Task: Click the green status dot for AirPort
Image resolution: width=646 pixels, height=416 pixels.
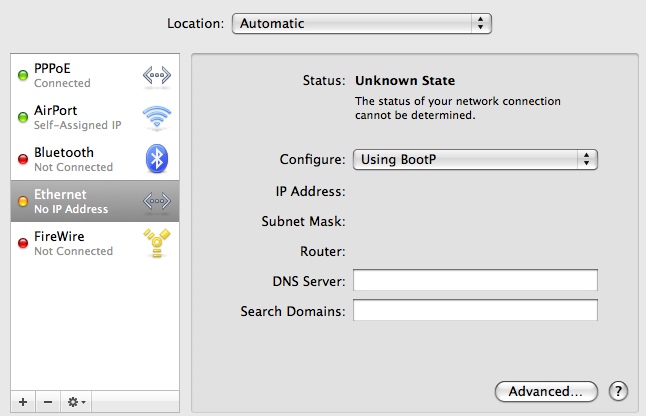Action: point(23,117)
